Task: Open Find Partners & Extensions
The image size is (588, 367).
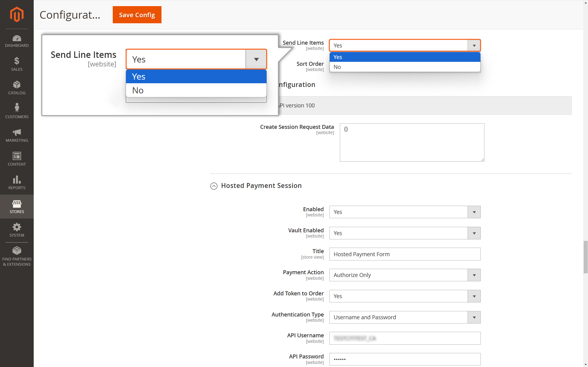Action: pyautogui.click(x=17, y=257)
